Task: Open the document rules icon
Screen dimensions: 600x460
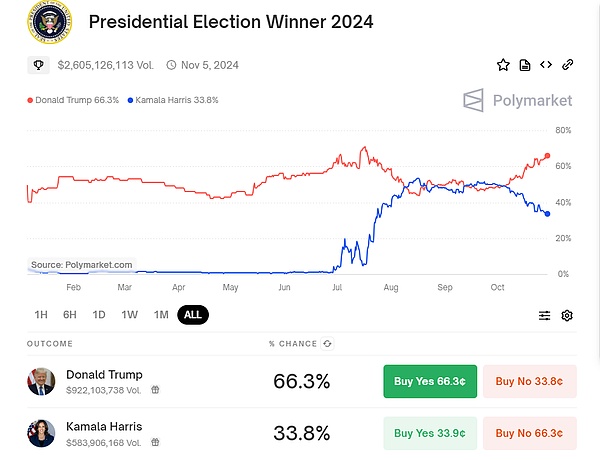Action: [x=525, y=65]
